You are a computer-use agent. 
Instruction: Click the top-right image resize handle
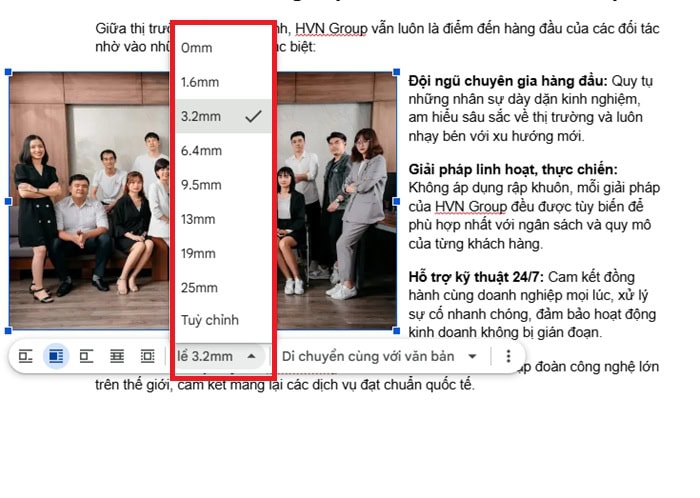(396, 72)
